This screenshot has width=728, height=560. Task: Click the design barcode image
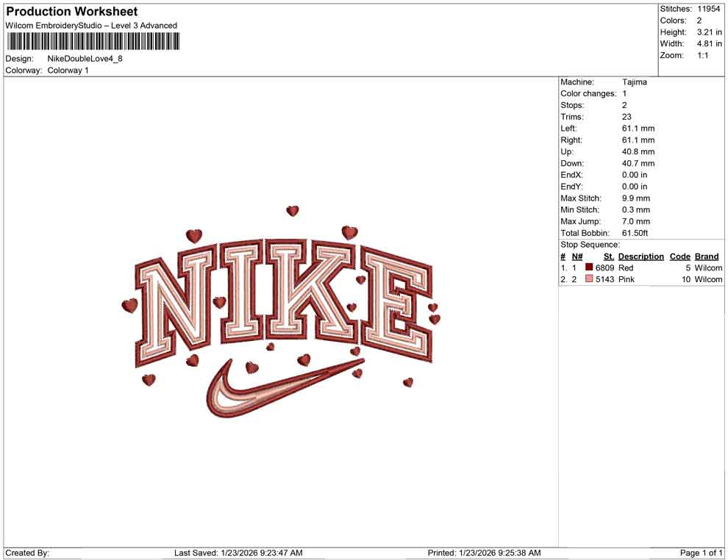pos(92,42)
